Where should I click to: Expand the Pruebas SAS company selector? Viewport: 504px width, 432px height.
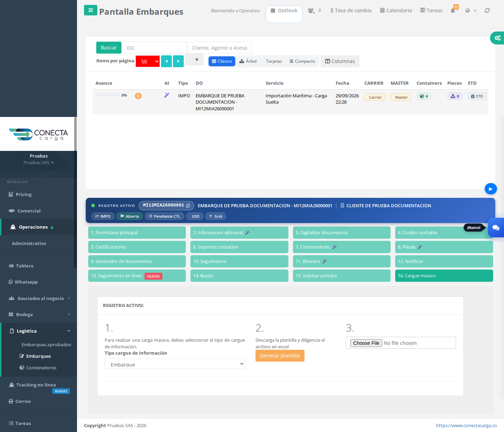[38, 162]
